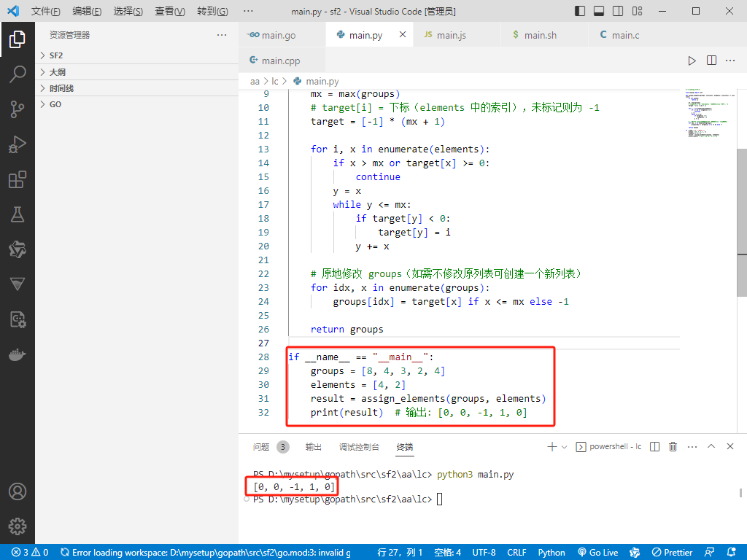Switch to the main.c tab
This screenshot has width=747, height=560.
[x=632, y=35]
